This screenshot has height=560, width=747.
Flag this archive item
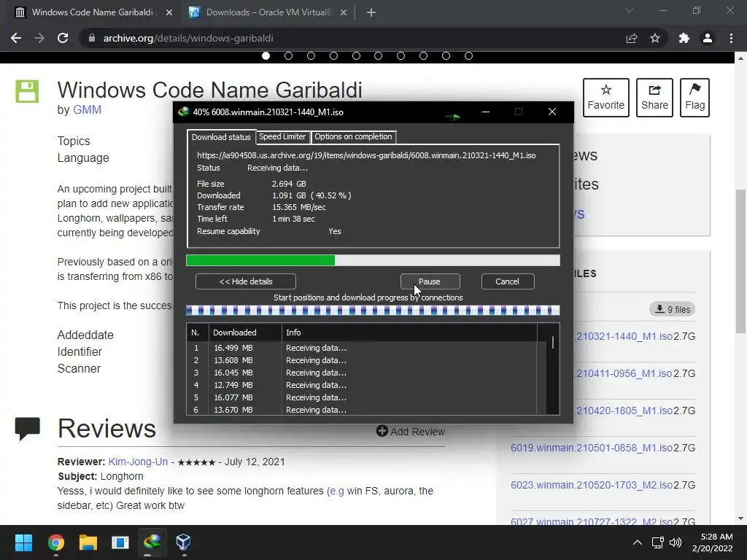pos(695,98)
